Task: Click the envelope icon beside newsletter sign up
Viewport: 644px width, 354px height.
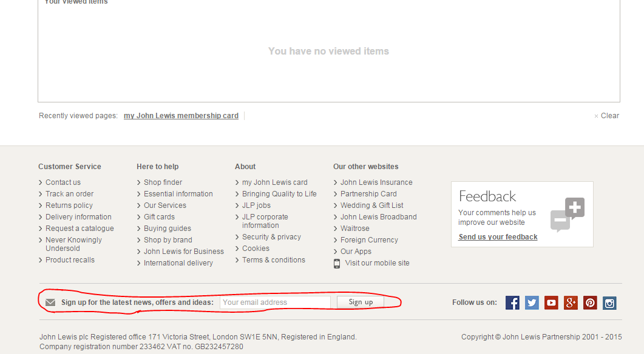Action: tap(50, 302)
